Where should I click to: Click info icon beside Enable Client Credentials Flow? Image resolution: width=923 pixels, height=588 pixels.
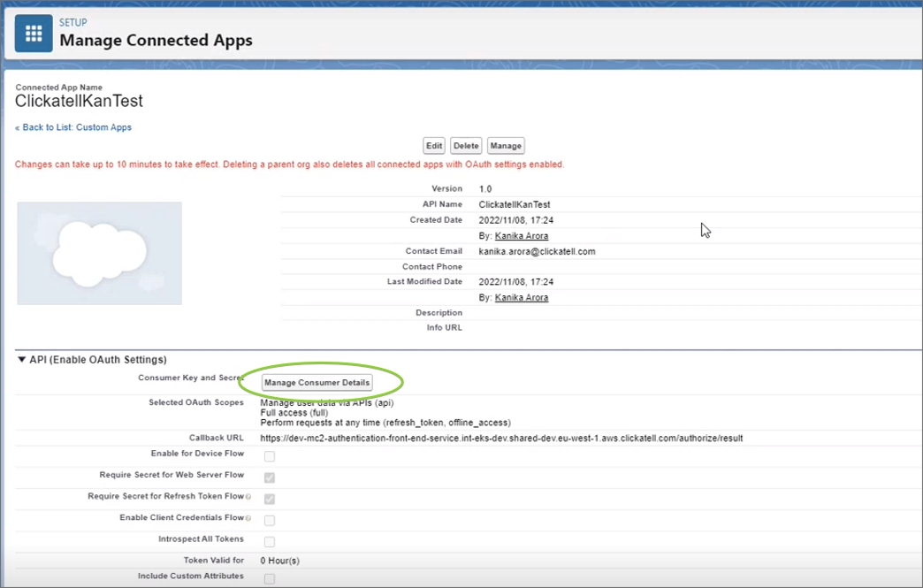[248, 518]
